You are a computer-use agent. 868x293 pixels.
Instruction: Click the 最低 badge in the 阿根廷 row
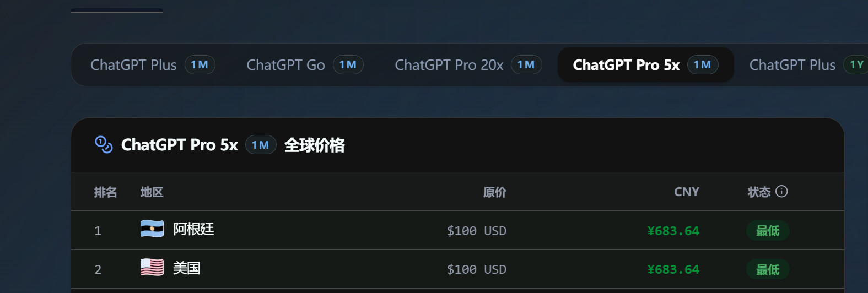(x=768, y=231)
